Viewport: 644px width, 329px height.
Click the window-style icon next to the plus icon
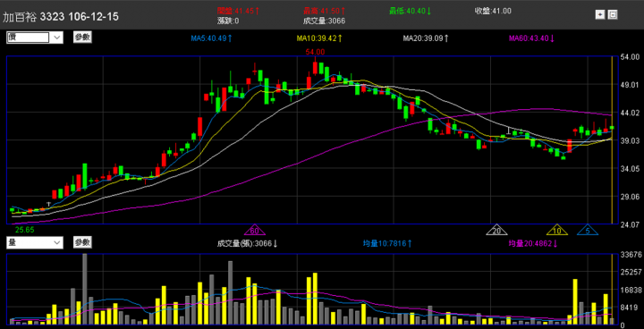(613, 15)
